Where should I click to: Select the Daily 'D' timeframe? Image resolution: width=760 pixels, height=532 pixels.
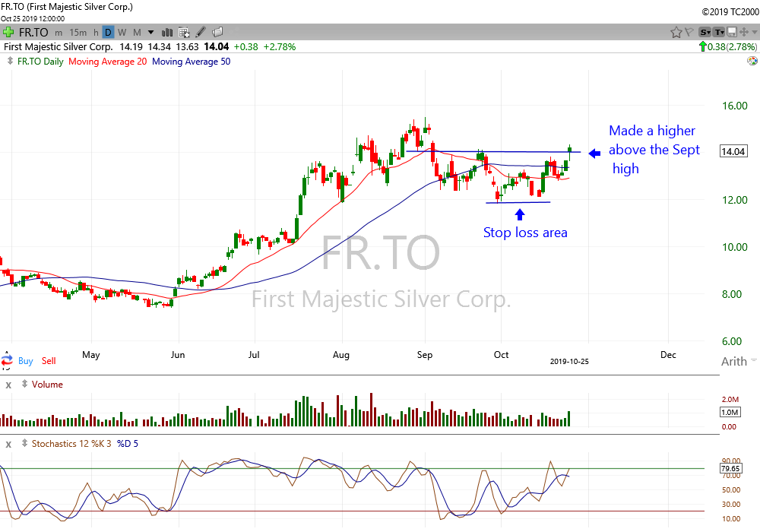[x=108, y=33]
